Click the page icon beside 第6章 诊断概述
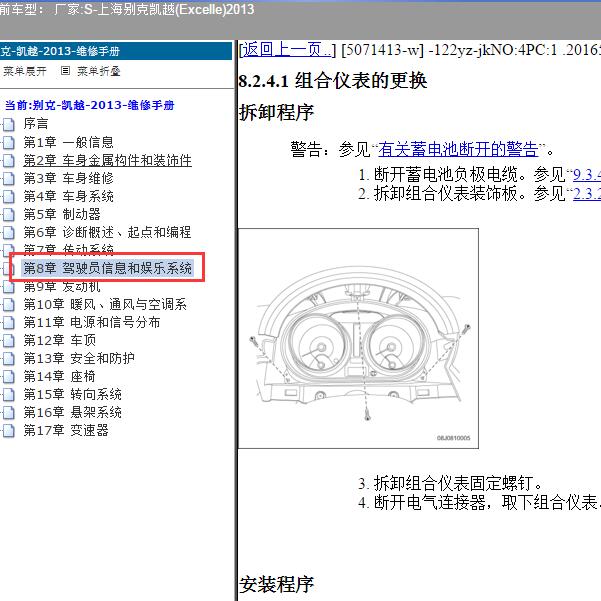The height and width of the screenshot is (601, 601). tap(8, 233)
